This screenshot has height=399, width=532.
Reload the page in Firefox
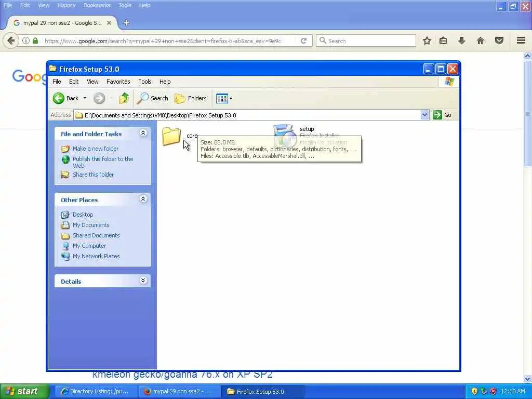[x=303, y=41]
